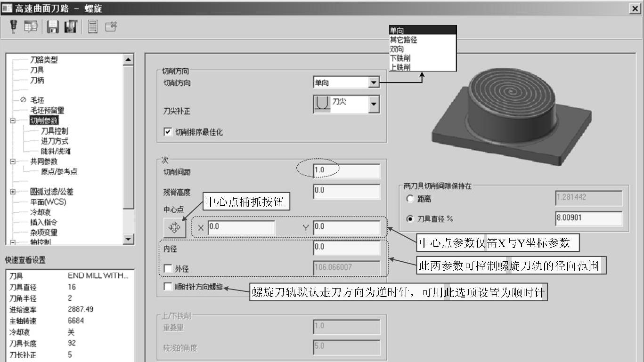
Task: Open the 插入指令 page
Action: pyautogui.click(x=44, y=222)
